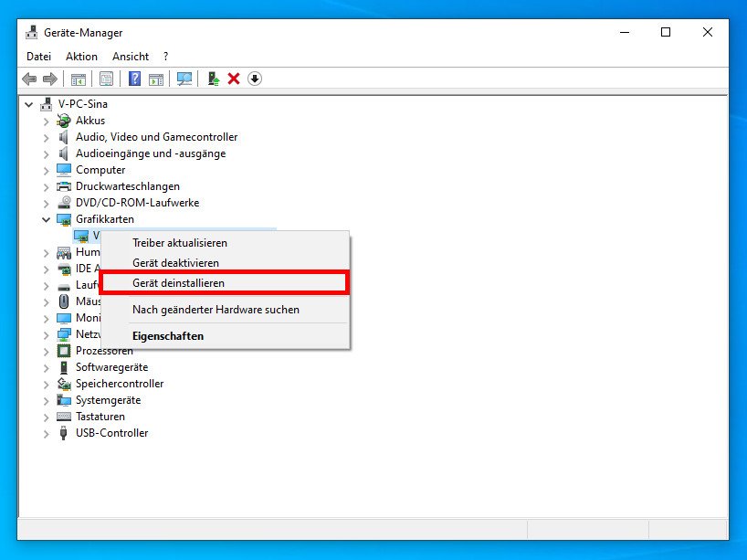
Task: Select the DVD/CD-ROM-Laufwerke tree item
Action: point(137,203)
